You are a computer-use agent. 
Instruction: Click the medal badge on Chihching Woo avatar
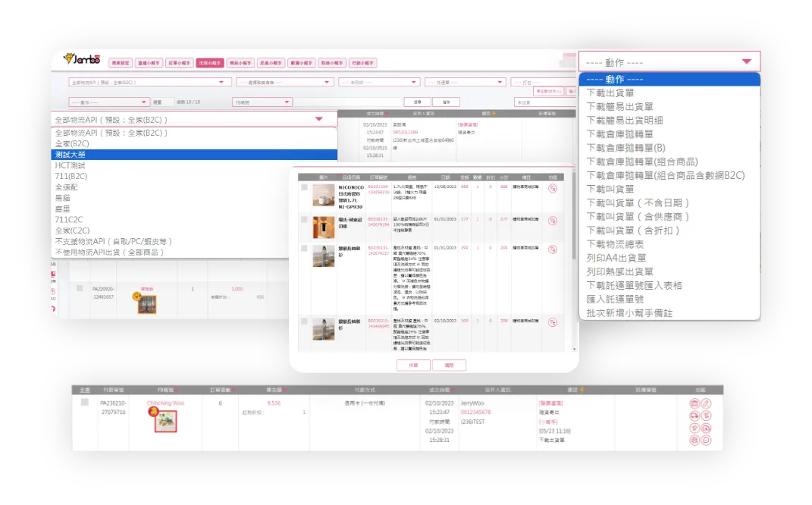152,412
